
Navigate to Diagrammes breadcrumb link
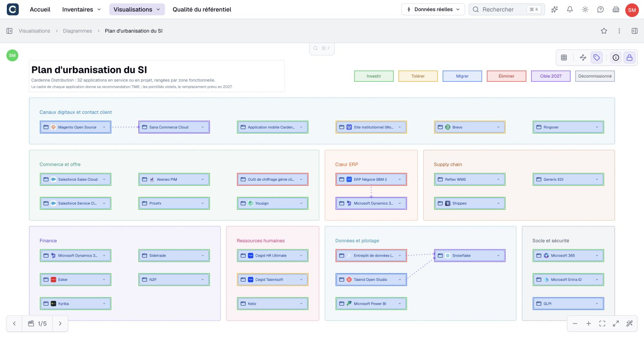78,31
